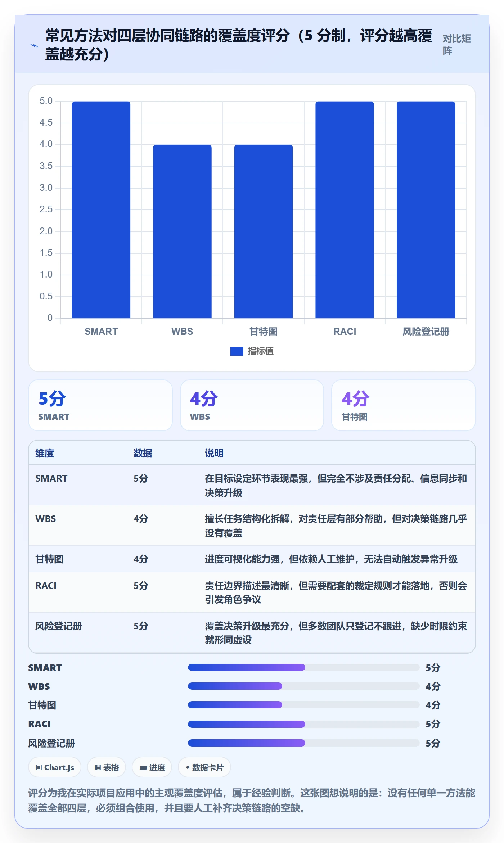Click the SMART progress bar
The image size is (504, 843).
click(303, 667)
